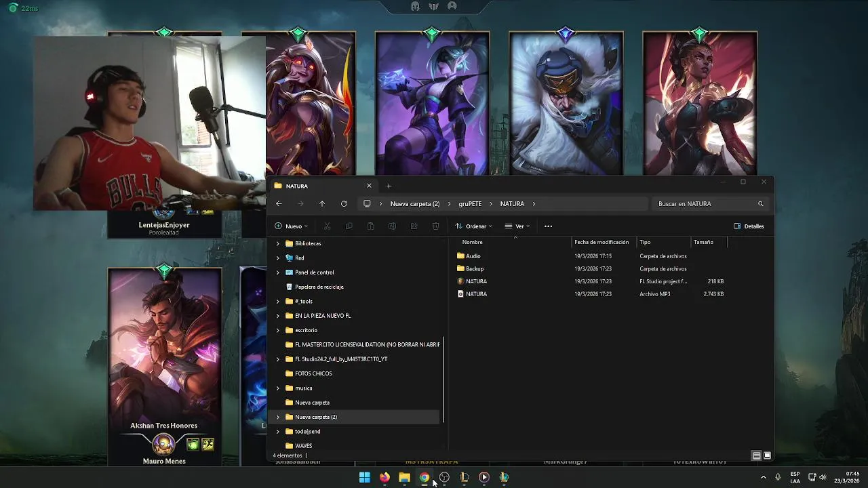Expand the Bibliotecas tree node
Screen dimensions: 868x488
(277, 243)
